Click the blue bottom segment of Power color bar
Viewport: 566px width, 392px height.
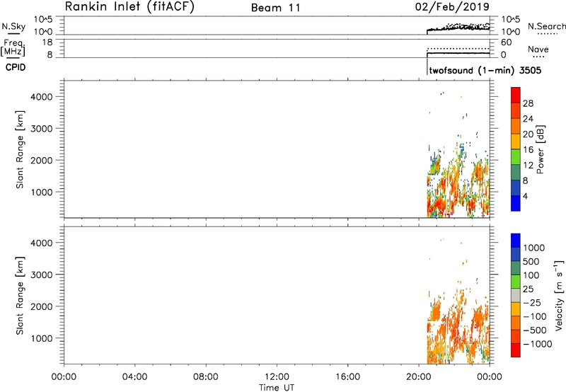[x=516, y=203]
